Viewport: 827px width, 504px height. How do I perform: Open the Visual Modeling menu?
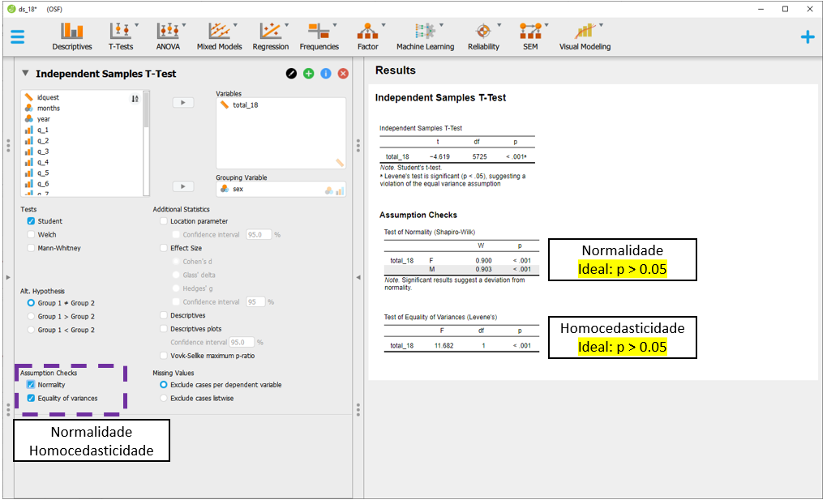(585, 36)
